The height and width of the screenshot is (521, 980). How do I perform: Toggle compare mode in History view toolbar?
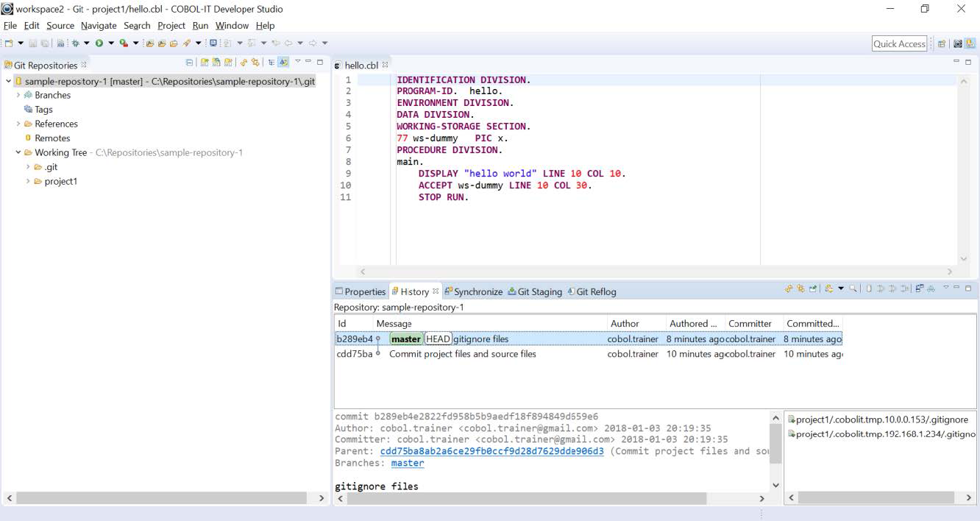coord(920,289)
